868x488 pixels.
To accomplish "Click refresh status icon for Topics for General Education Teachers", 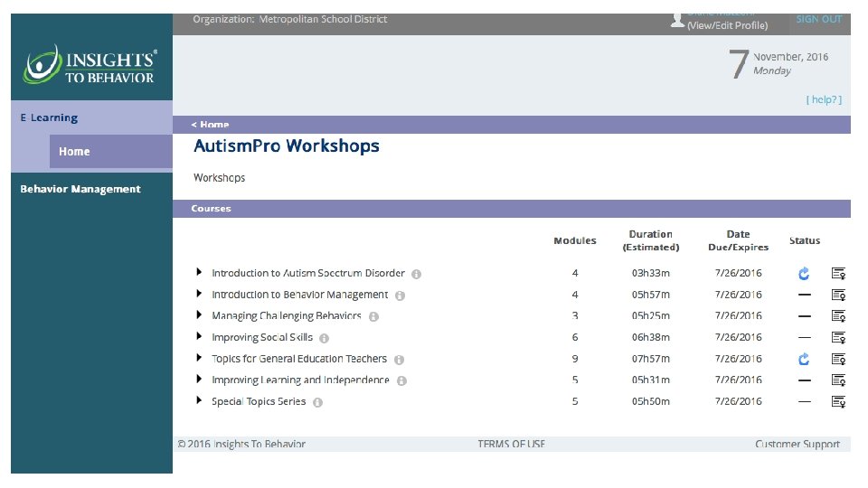I will click(804, 359).
